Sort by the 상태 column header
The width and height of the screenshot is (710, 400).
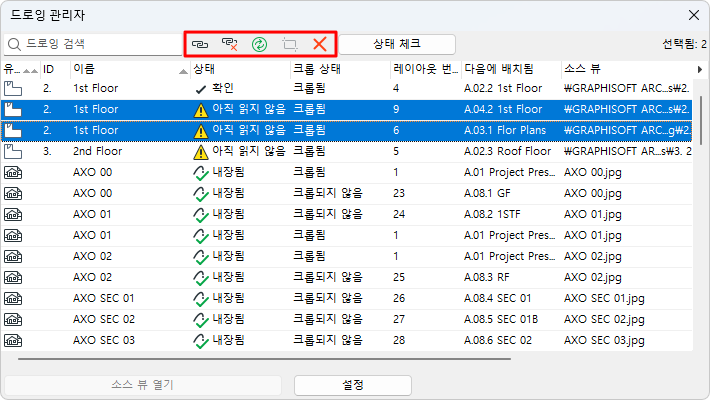coord(240,69)
